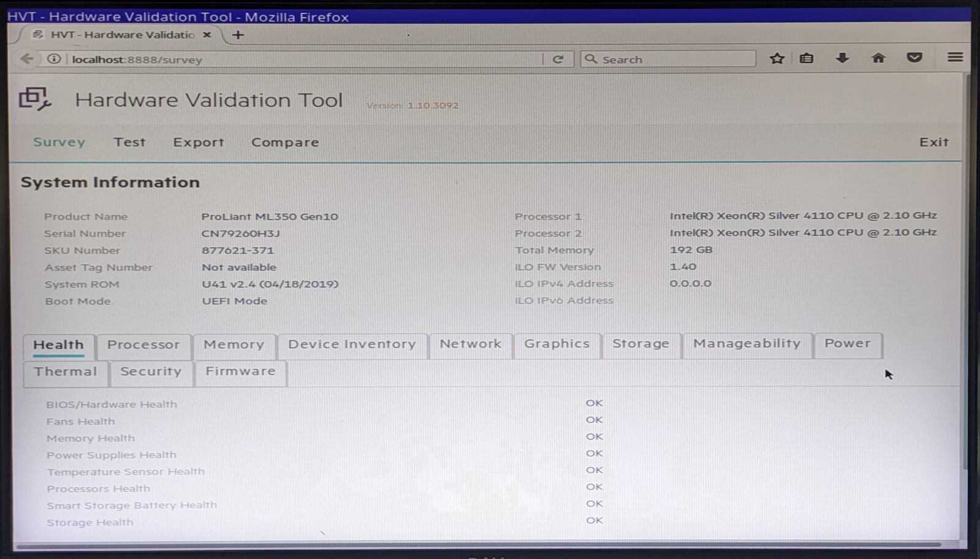Screen dimensions: 980x559
Task: Close the HVT browser tab
Action: pos(207,35)
